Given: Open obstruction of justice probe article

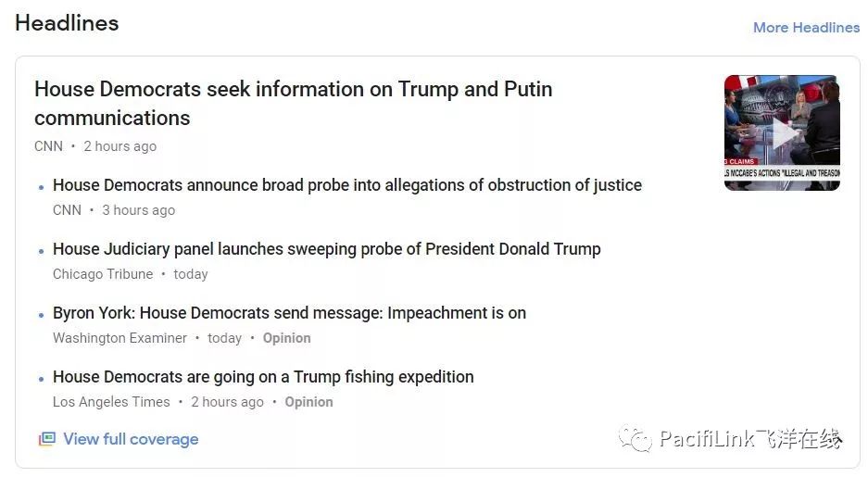Looking at the screenshot, I should pos(347,185).
